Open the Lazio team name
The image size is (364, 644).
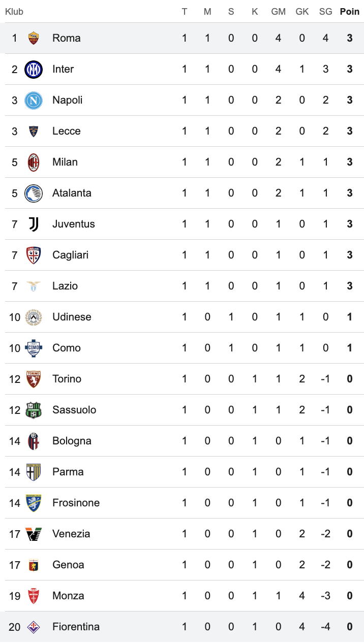pos(65,286)
